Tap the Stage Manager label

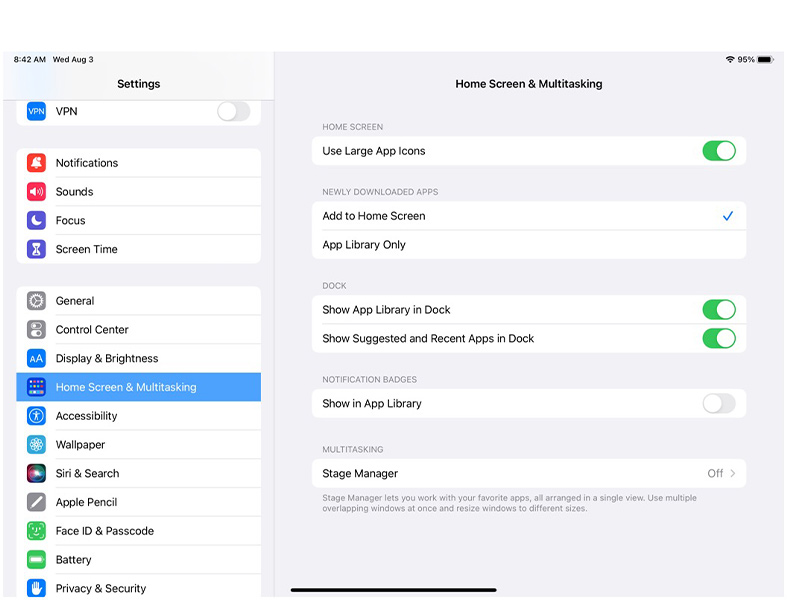coord(360,473)
